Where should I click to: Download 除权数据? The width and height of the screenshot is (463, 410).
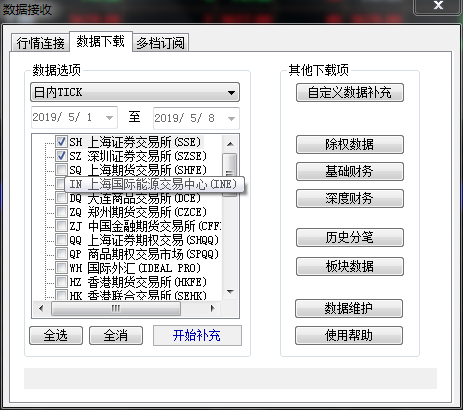pos(350,144)
